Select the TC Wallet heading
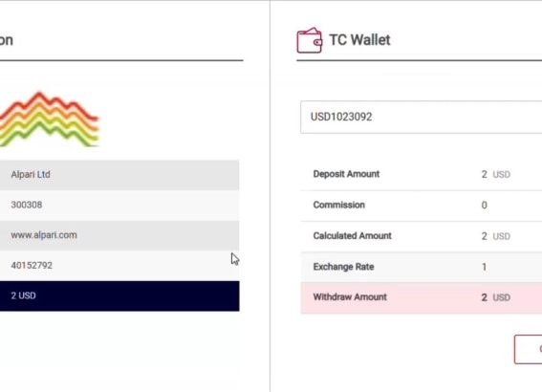This screenshot has width=542, height=392. (359, 40)
